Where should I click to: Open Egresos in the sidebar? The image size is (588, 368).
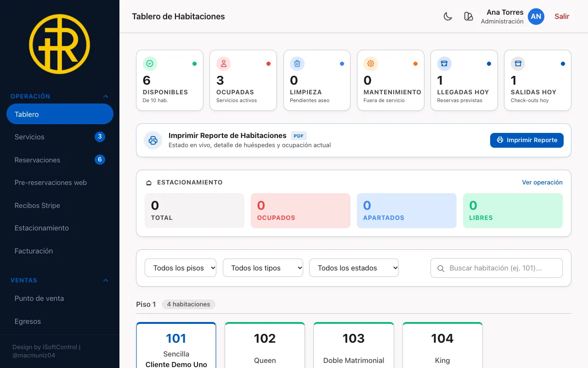(60, 321)
